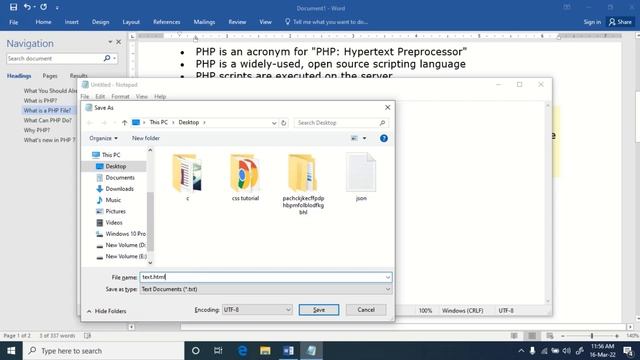This screenshot has height=360, width=640.
Task: Open Documents in the folder tree
Action: [x=120, y=178]
